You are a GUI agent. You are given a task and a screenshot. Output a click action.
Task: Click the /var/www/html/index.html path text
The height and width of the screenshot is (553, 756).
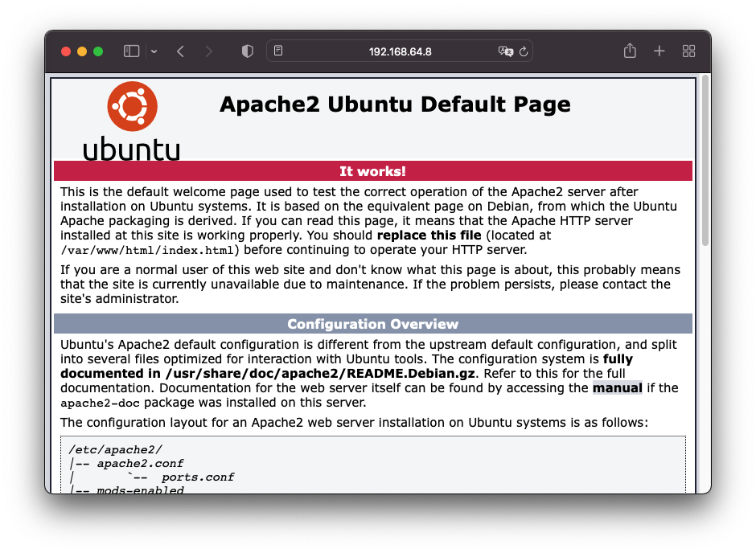pos(147,250)
